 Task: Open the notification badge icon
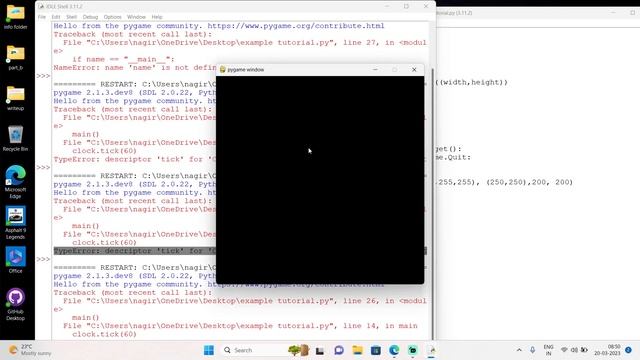(x=628, y=350)
